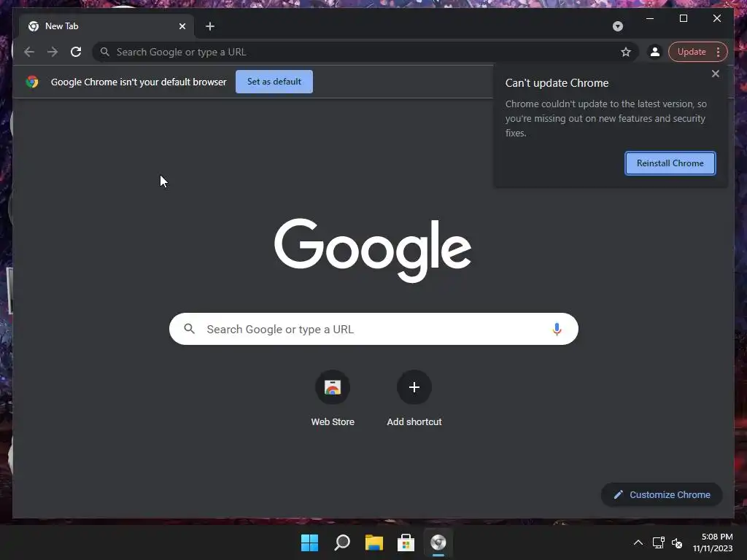
Task: Open Windows taskbar search
Action: click(x=342, y=542)
